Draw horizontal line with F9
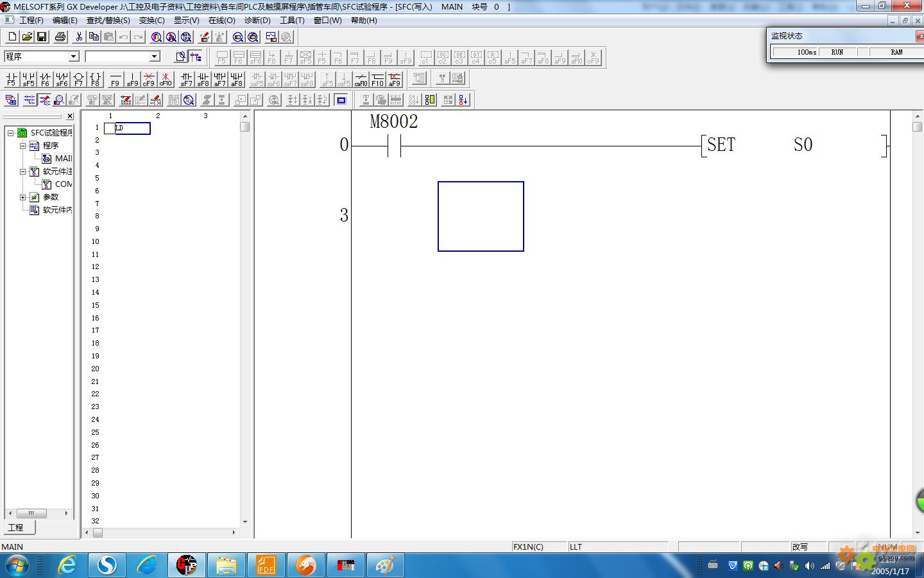Viewport: 924px width, 578px height. point(116,80)
